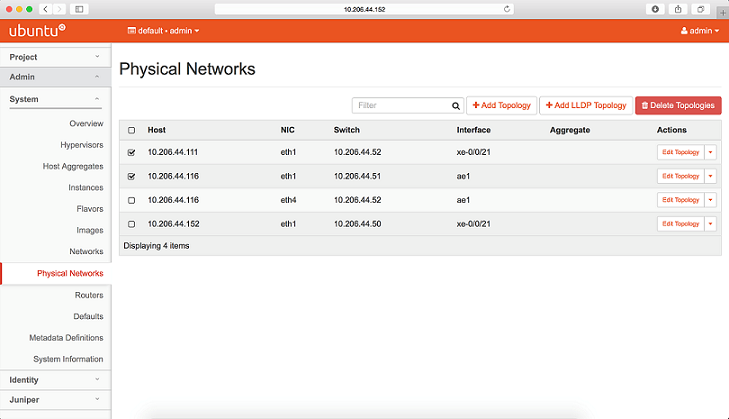Click the Add Topology button

(x=502, y=106)
